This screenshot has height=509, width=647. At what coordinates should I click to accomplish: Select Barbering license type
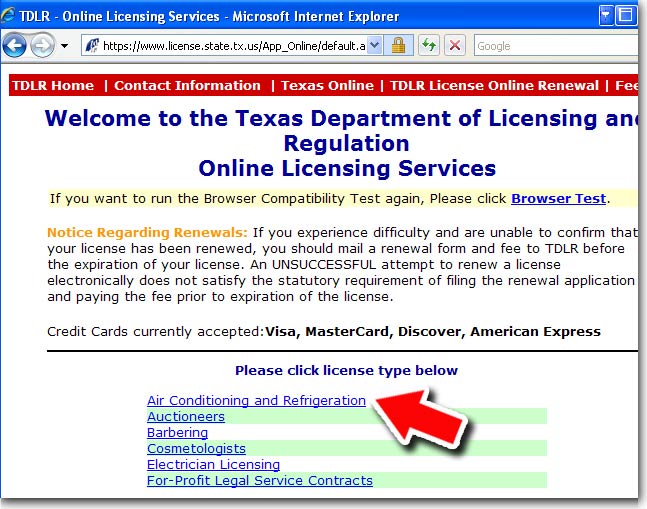coord(177,433)
